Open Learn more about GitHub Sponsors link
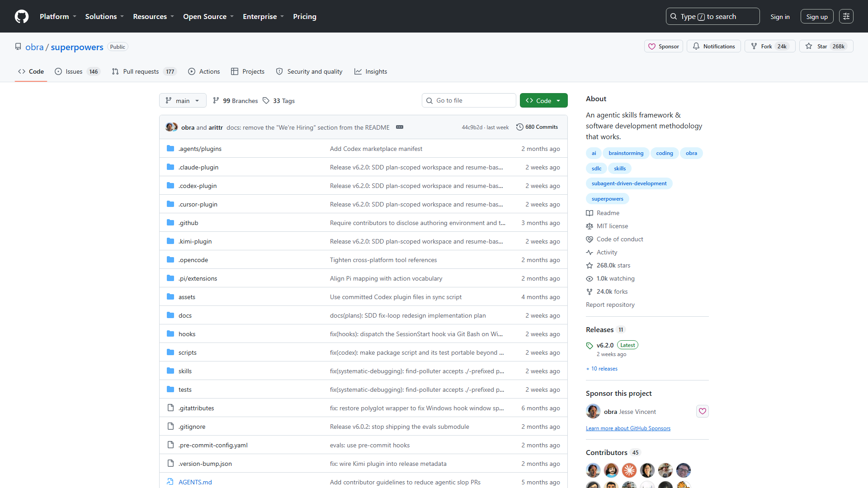The height and width of the screenshot is (488, 868). coord(628,428)
